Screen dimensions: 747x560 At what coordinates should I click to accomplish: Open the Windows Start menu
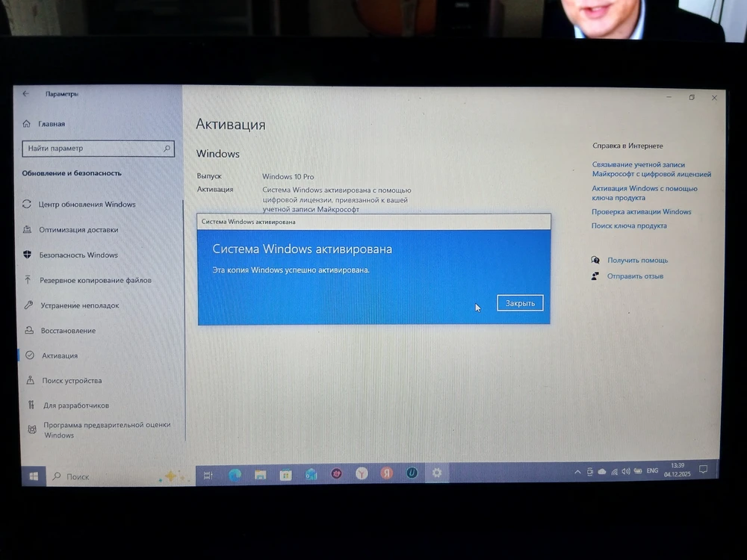point(34,476)
